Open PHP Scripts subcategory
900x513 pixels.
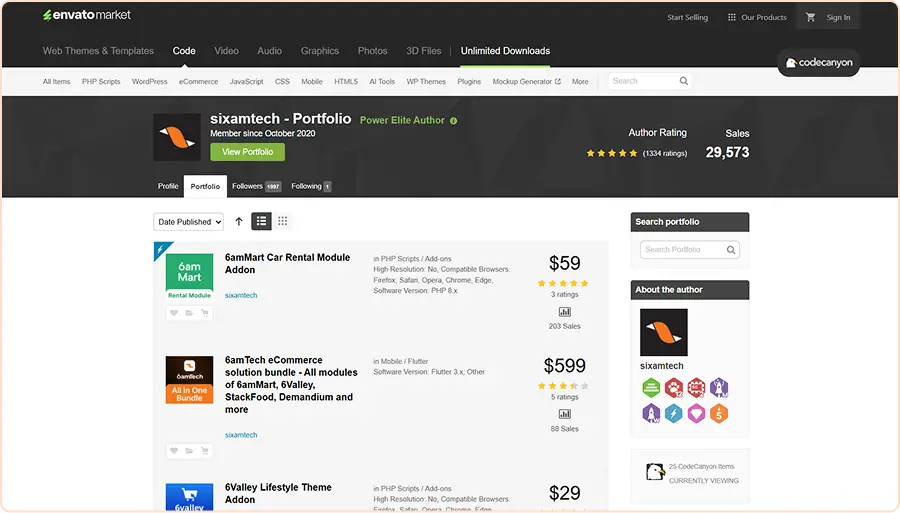[101, 81]
